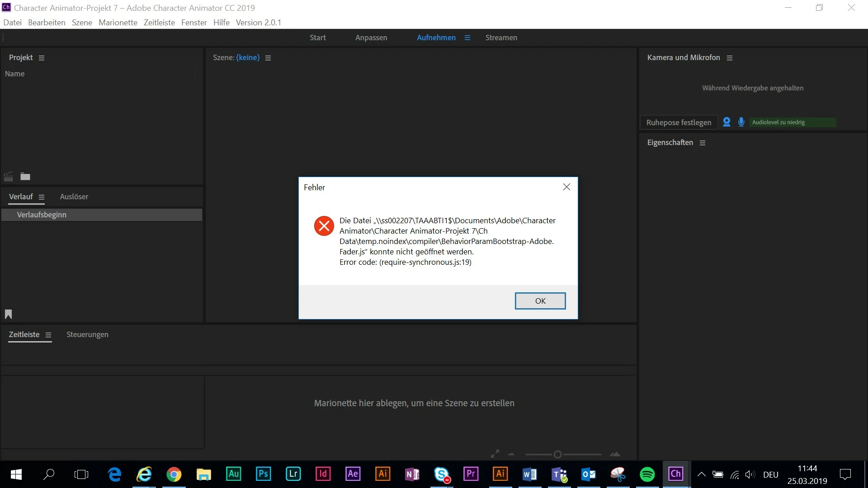Switch to the Steuerungen tab
The image size is (868, 488).
tap(87, 334)
